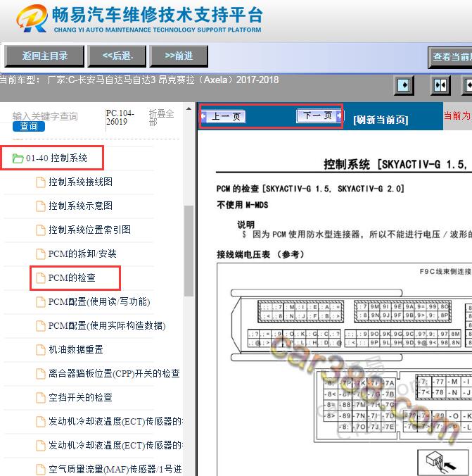Open PCM的拆卸/安装 document
The image size is (472, 476).
tap(82, 253)
